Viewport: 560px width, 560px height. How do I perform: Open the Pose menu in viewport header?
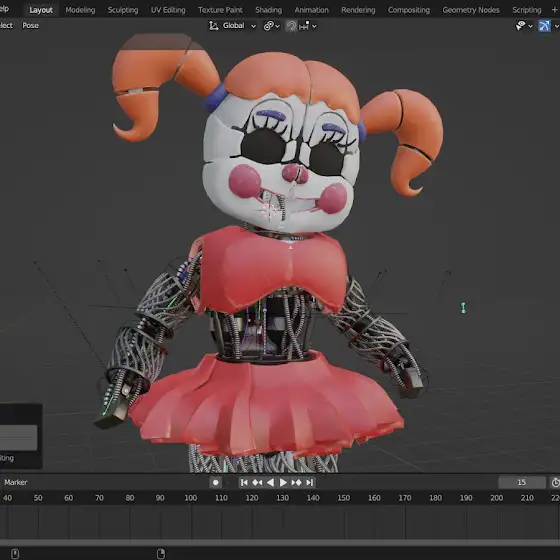(30, 25)
